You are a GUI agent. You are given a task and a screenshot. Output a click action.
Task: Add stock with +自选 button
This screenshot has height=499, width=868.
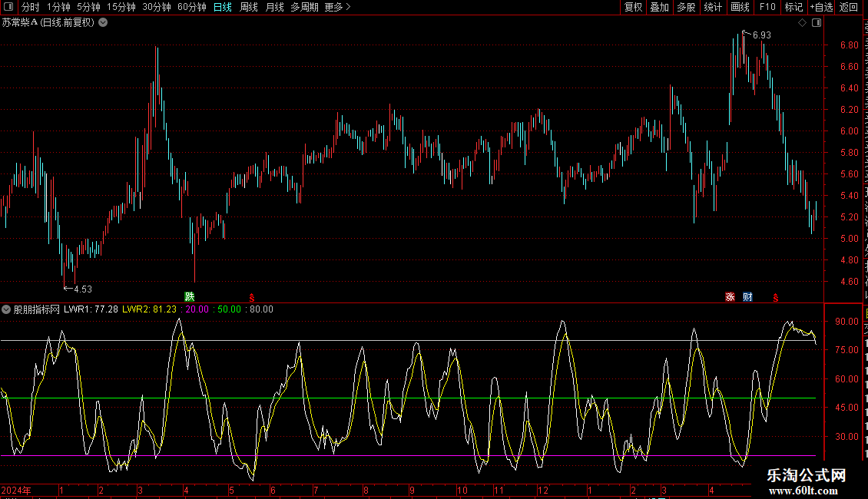click(821, 7)
